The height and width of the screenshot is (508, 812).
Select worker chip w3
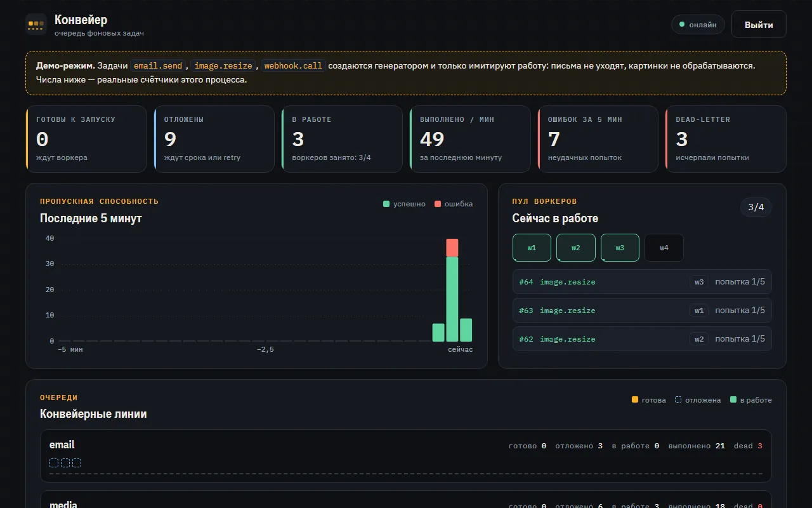pyautogui.click(x=620, y=248)
